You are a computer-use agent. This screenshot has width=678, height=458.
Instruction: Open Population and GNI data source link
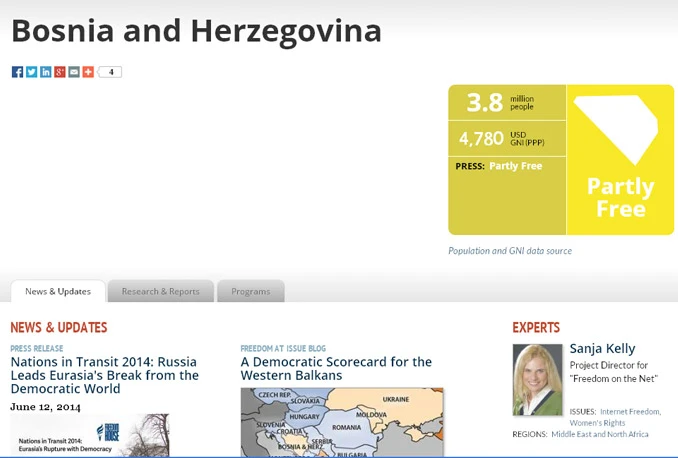(x=510, y=251)
